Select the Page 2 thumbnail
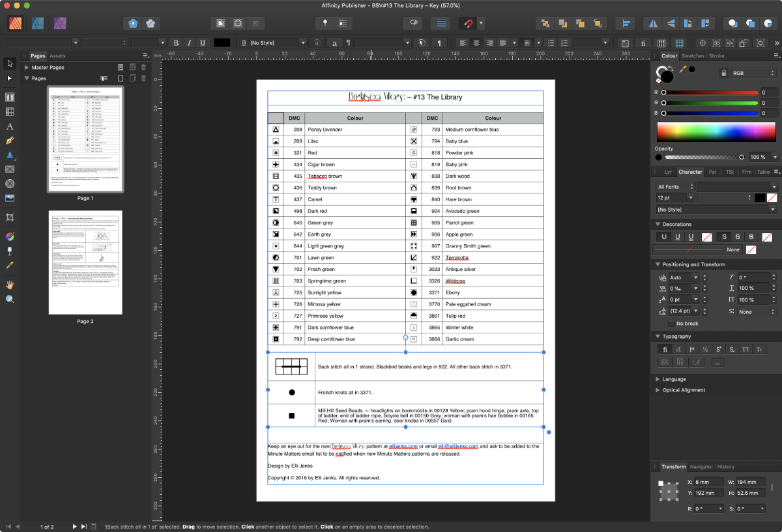This screenshot has height=532, width=782. point(85,262)
